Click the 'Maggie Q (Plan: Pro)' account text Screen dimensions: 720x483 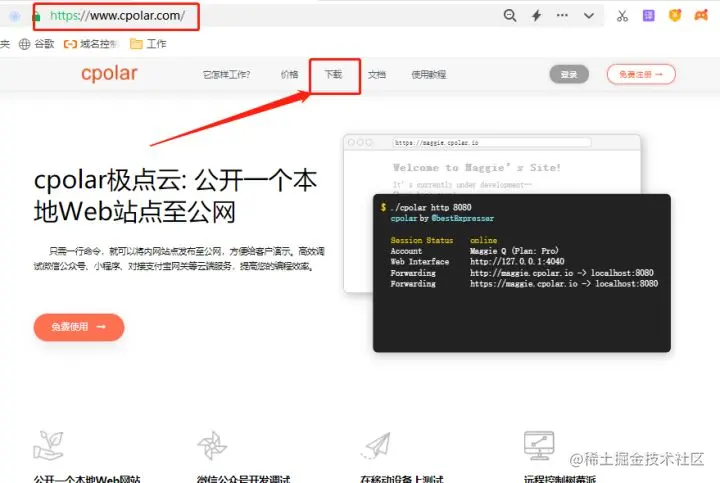[514, 251]
